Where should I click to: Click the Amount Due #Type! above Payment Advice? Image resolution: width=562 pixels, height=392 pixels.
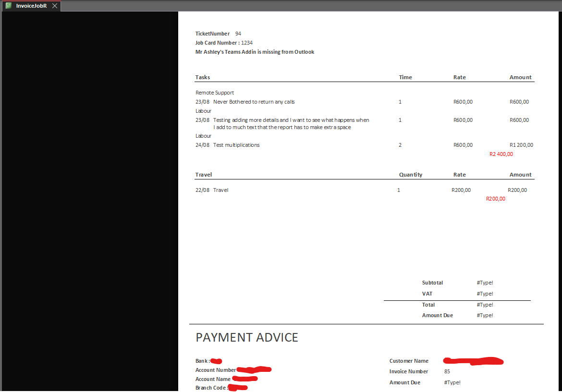485,315
